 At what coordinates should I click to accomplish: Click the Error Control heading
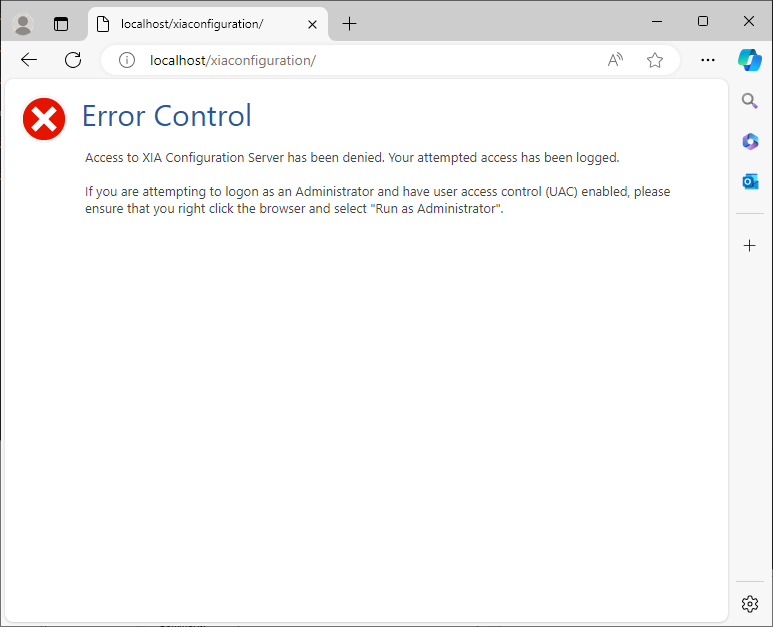[x=167, y=116]
